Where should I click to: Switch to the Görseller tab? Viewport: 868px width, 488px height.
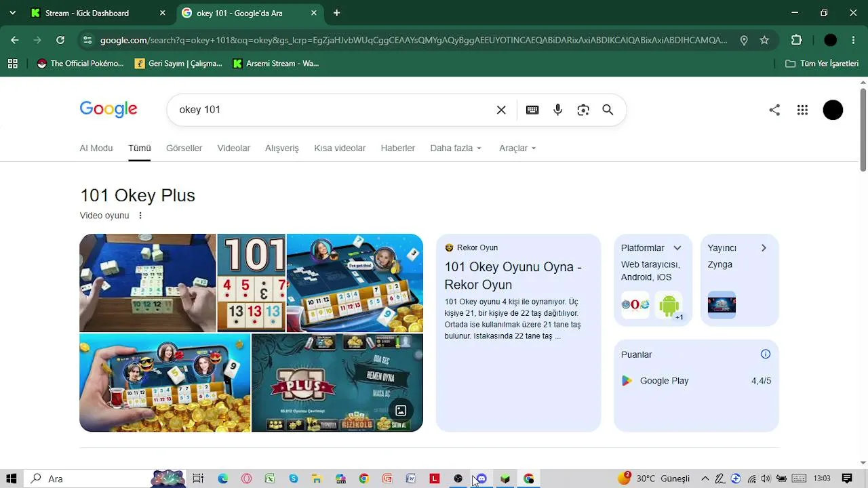pos(184,148)
